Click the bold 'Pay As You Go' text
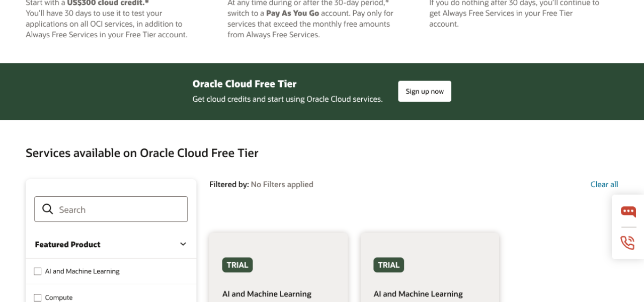The width and height of the screenshot is (644, 302). (292, 13)
